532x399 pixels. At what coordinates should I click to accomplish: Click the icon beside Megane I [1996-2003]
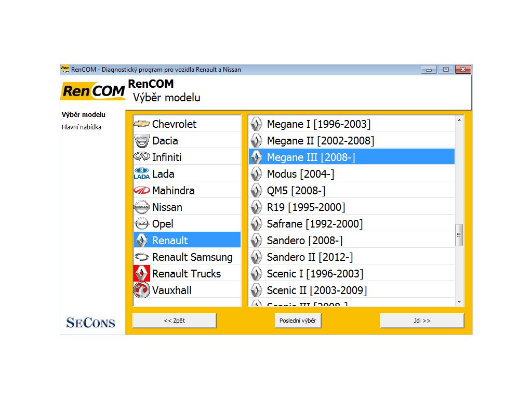tap(256, 124)
